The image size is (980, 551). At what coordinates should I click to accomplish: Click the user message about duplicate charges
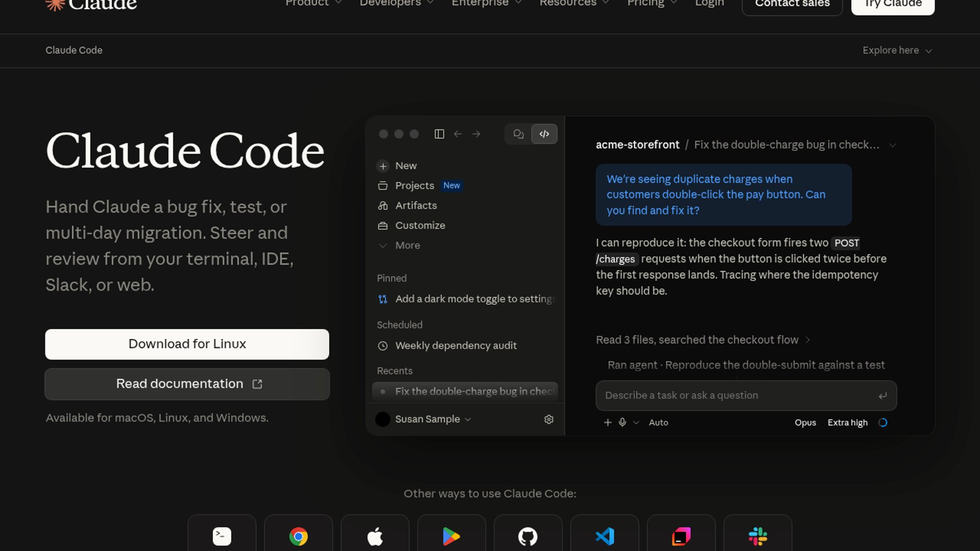pyautogui.click(x=724, y=195)
